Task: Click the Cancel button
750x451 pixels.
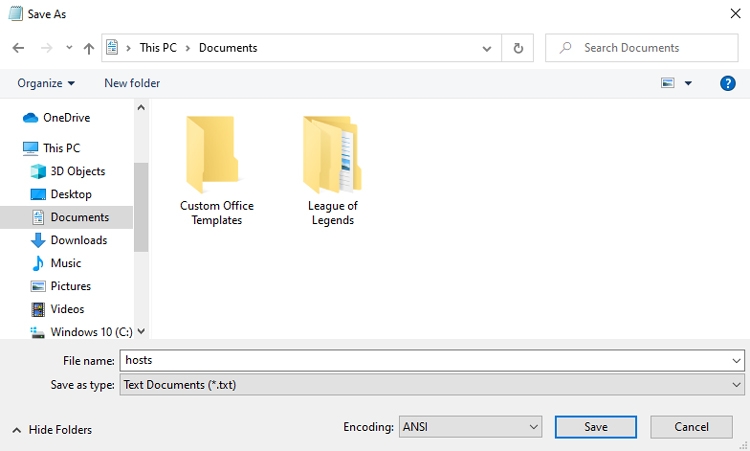Action: click(x=691, y=427)
